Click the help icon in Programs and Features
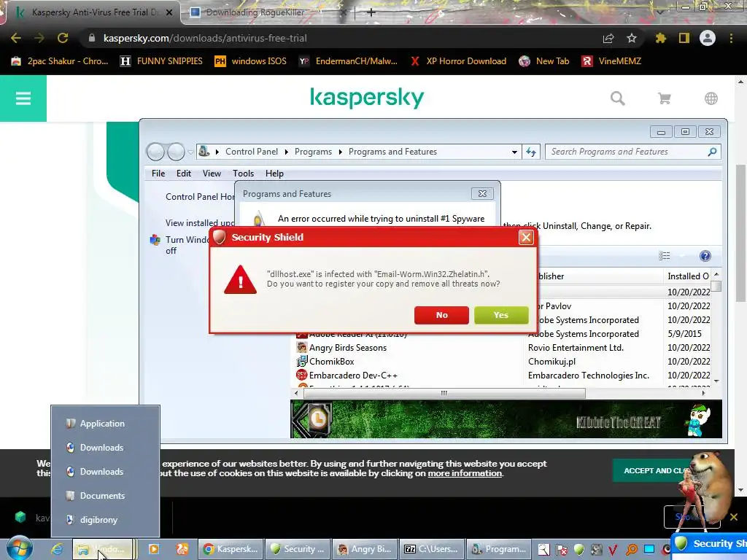Viewport: 747px width, 560px height. pyautogui.click(x=705, y=256)
